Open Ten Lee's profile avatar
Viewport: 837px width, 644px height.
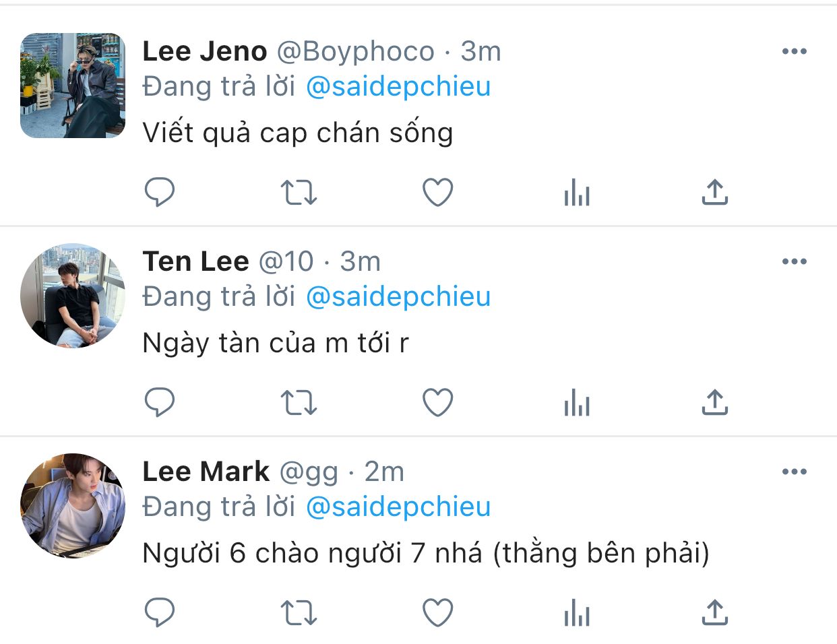point(73,296)
